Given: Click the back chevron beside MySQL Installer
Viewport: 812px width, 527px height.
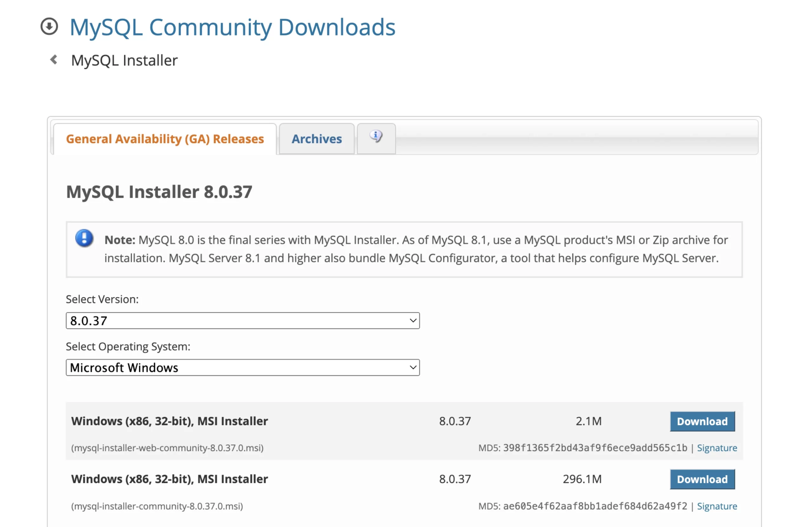Looking at the screenshot, I should click(54, 60).
